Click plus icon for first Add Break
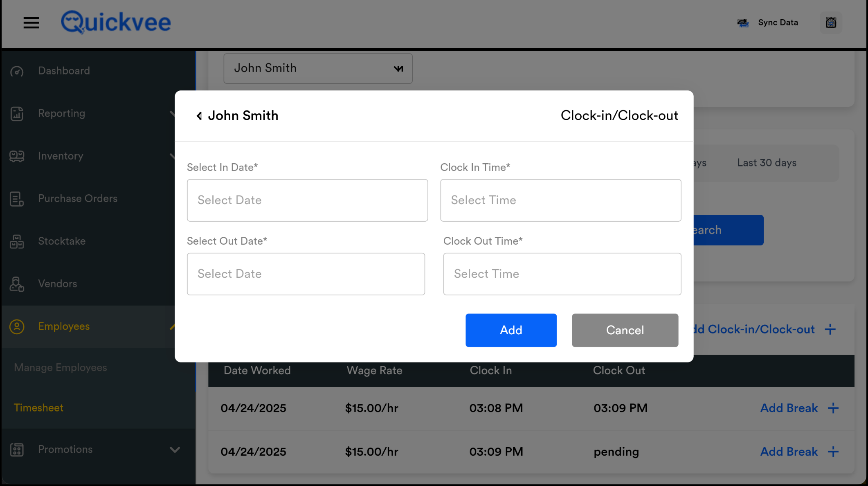 [833, 408]
